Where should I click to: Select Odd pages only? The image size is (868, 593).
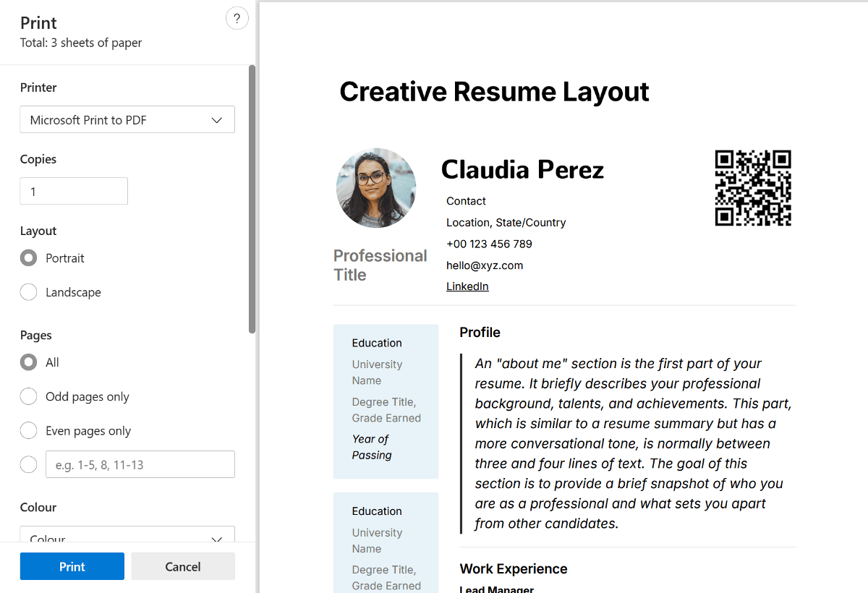click(x=29, y=396)
